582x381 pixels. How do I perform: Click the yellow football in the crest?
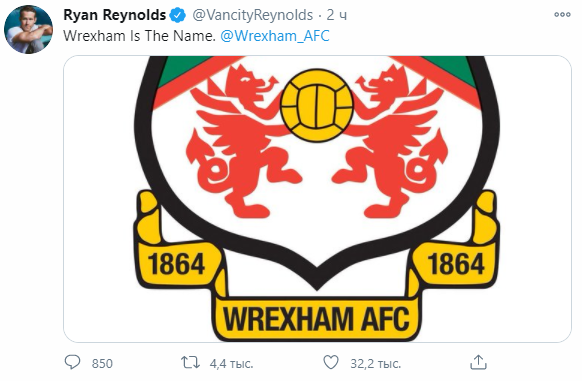(x=317, y=105)
